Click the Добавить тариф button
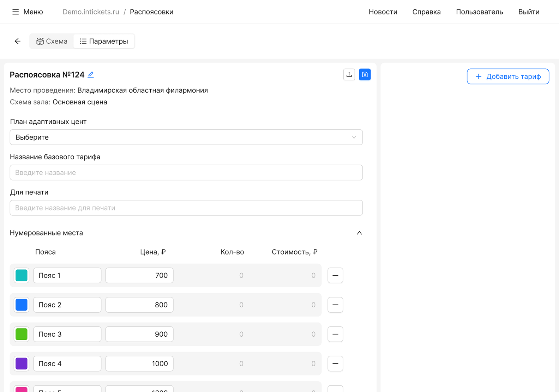 coord(508,76)
